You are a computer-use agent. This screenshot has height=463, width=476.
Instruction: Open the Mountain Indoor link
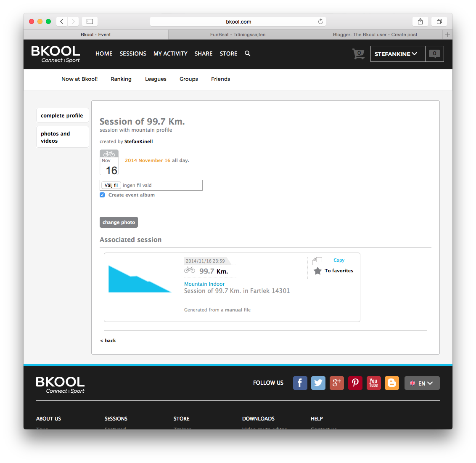(x=204, y=284)
